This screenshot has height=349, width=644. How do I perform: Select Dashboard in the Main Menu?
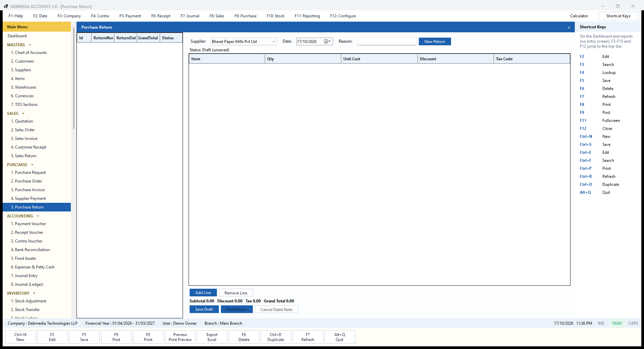tap(37, 36)
